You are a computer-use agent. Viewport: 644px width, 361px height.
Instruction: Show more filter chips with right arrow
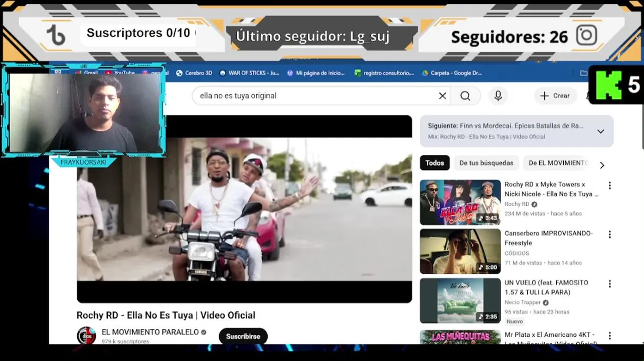602,165
